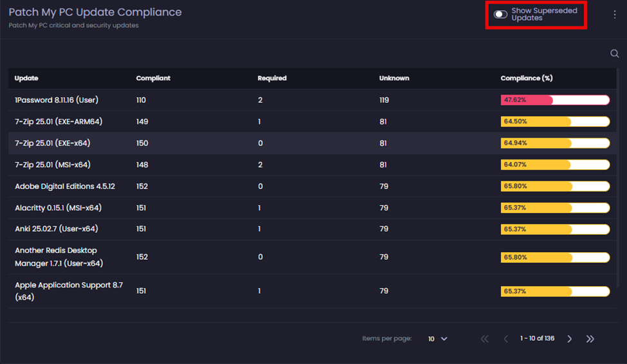
Task: Open the three-dot more options menu
Action: click(x=615, y=14)
